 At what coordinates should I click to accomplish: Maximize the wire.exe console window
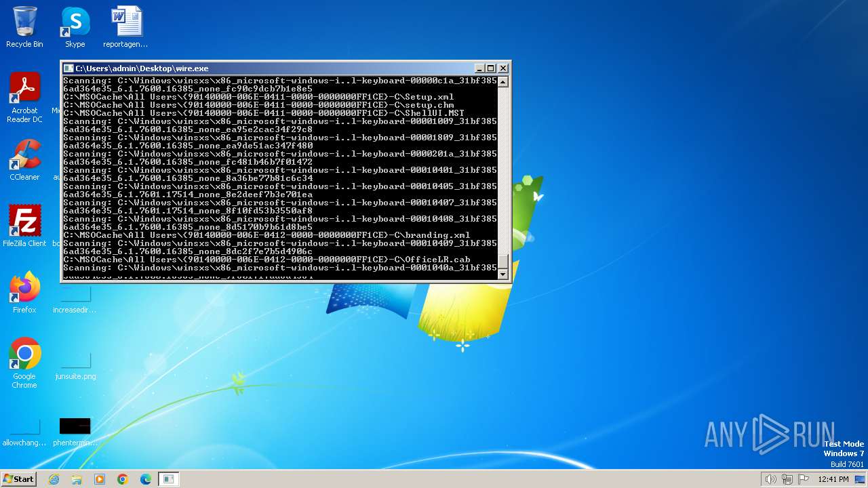491,68
